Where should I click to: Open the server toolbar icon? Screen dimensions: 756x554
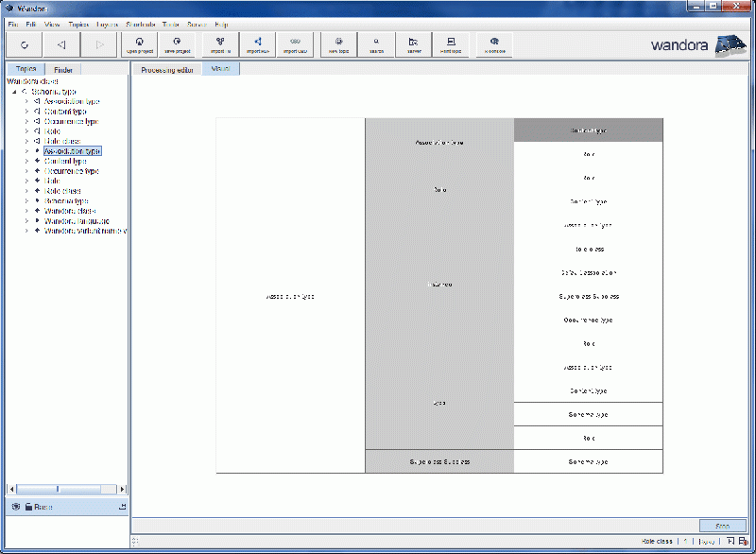click(x=414, y=44)
